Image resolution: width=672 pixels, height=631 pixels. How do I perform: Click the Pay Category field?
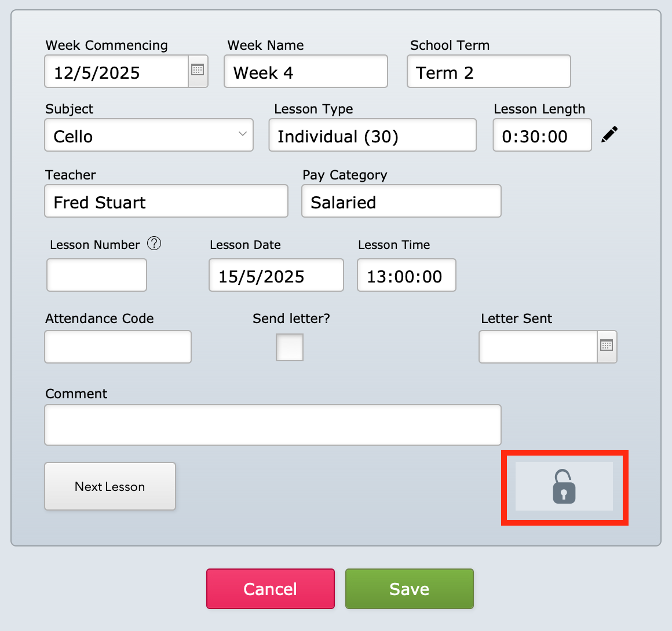[x=401, y=201]
